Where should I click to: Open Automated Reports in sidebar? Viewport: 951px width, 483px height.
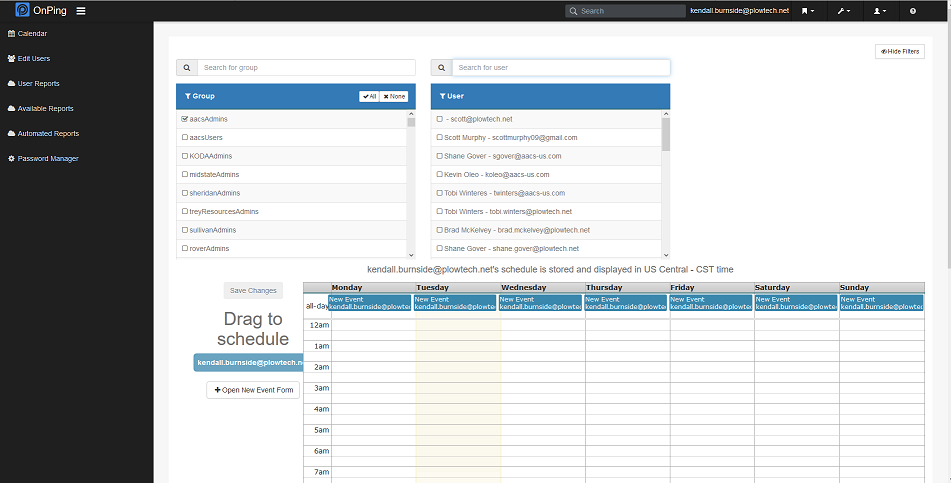43,133
